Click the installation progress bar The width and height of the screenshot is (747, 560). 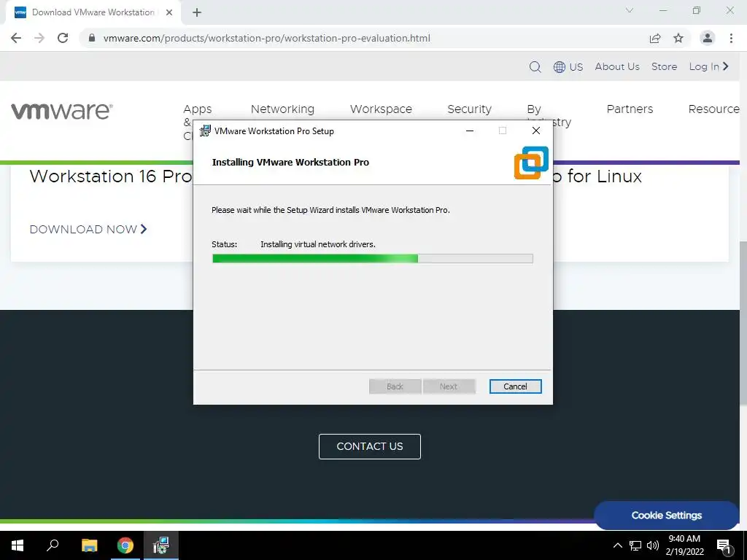click(373, 259)
